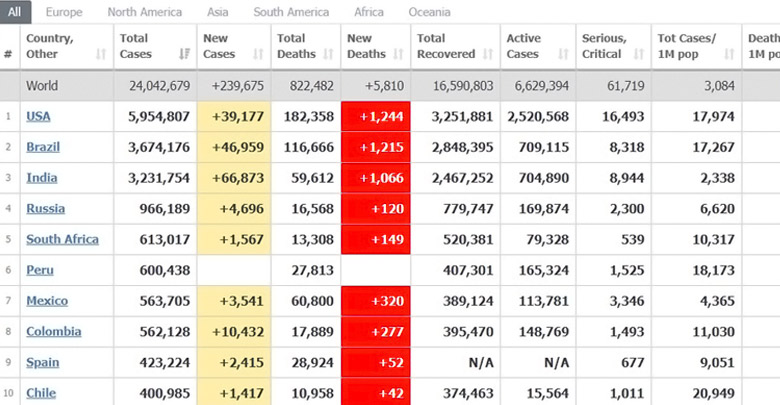Screen dimensions: 780x405
Task: Click the sort icon in Country column header
Action: [x=101, y=54]
